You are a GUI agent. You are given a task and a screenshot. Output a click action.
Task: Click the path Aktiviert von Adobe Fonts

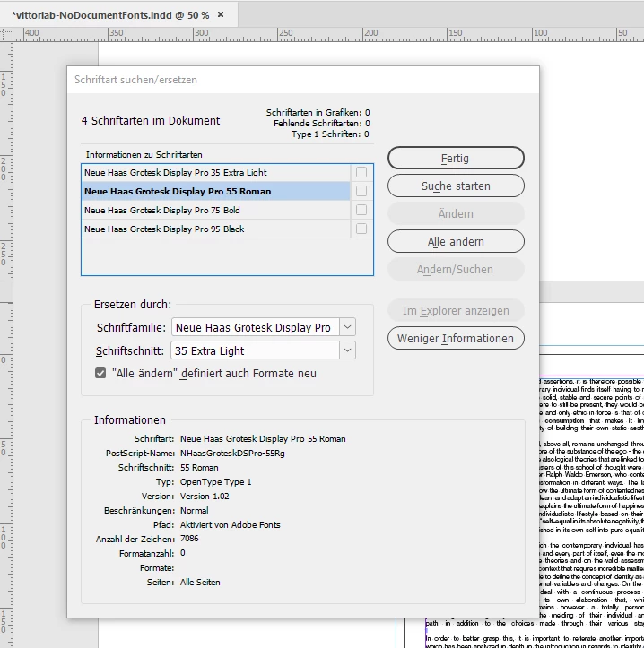pyautogui.click(x=231, y=525)
